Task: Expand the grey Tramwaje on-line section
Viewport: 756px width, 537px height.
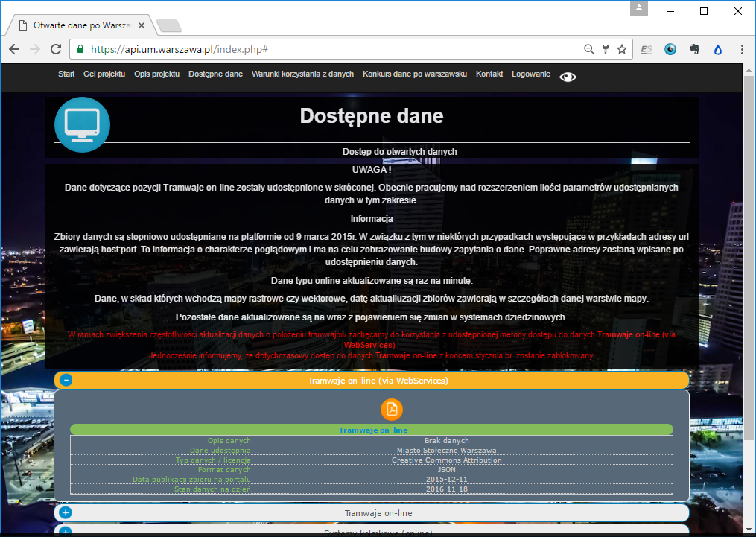Action: coord(66,513)
